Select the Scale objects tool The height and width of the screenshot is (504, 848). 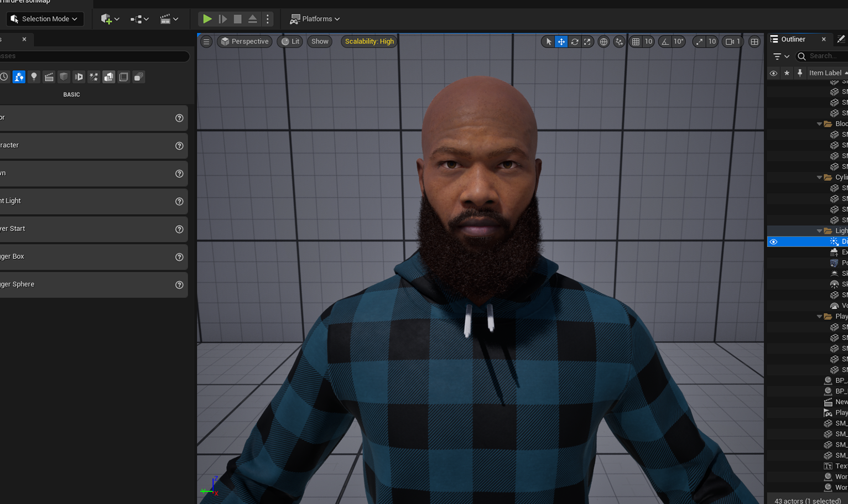pos(587,41)
